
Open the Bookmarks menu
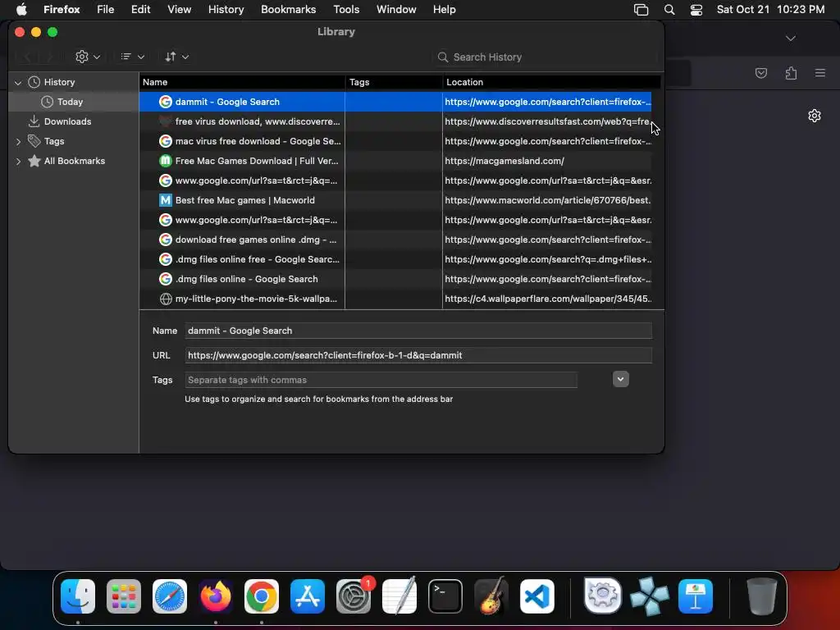click(288, 10)
